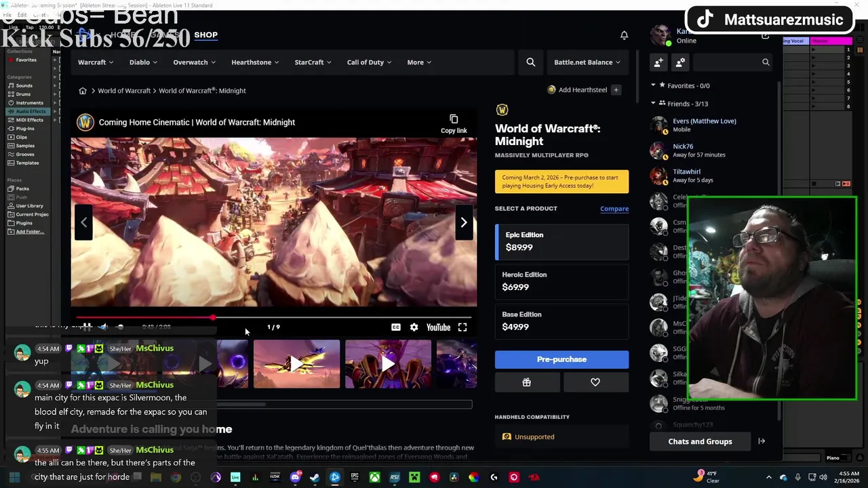The height and width of the screenshot is (488, 868).
Task: Select MIDI Effects category in Ableton browser
Action: click(x=29, y=120)
